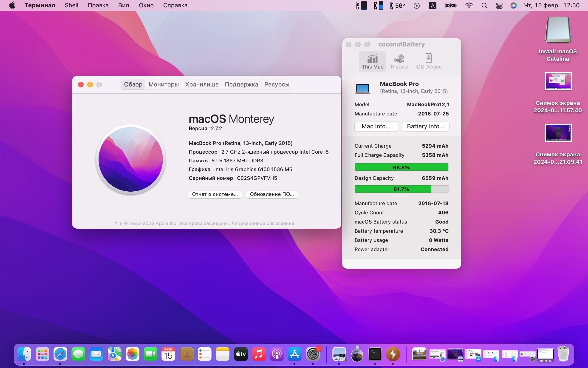Open the Правка menu
The width and height of the screenshot is (588, 368).
point(98,5)
